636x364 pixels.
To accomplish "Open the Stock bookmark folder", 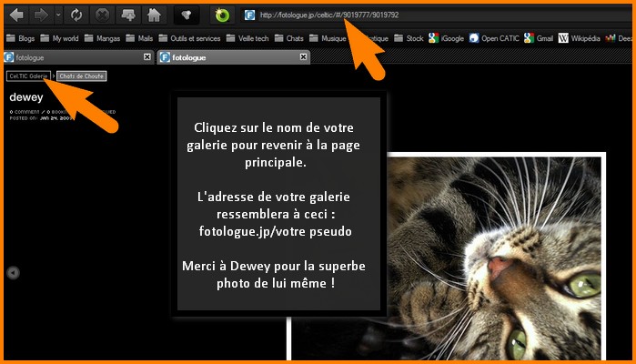I will 409,38.
